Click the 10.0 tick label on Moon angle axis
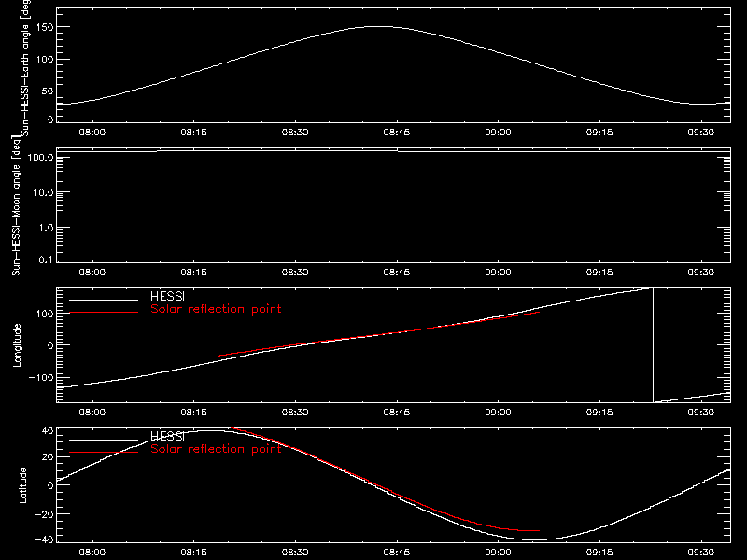 click(x=43, y=192)
